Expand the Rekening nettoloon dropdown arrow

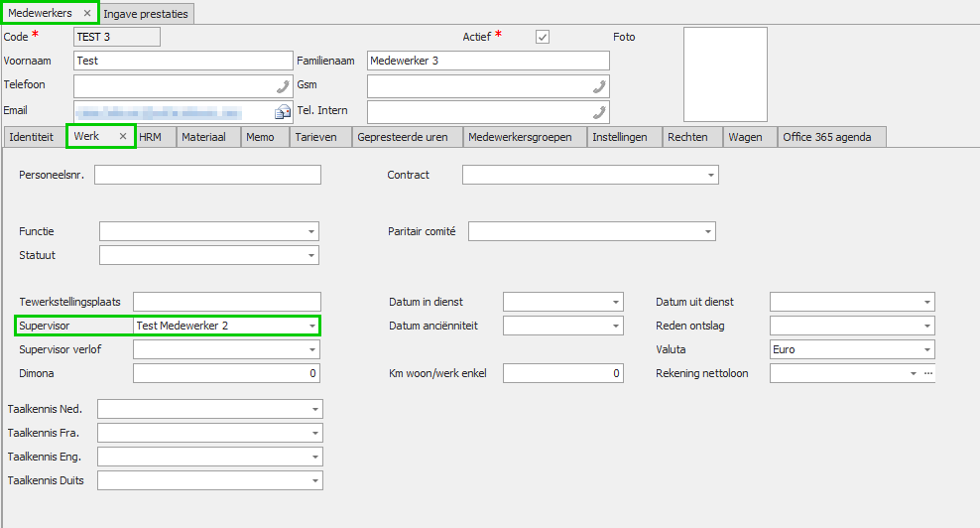(914, 373)
